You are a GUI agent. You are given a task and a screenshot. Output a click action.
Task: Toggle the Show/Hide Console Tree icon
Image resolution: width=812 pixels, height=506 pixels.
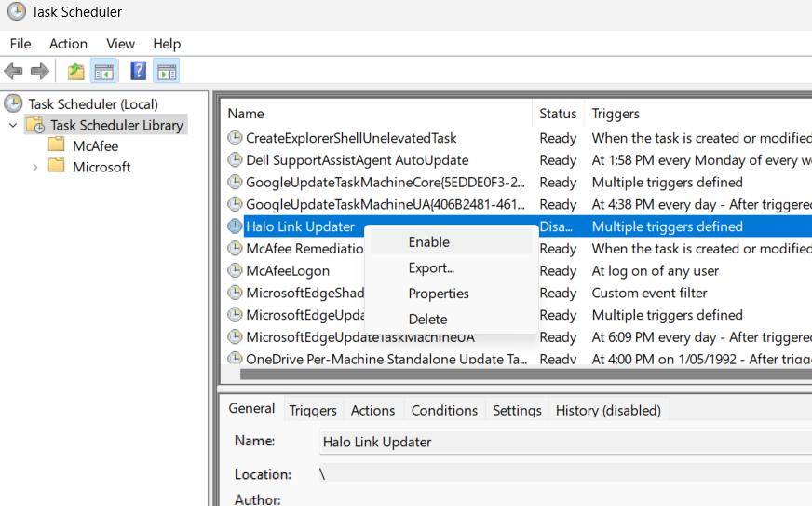point(103,71)
